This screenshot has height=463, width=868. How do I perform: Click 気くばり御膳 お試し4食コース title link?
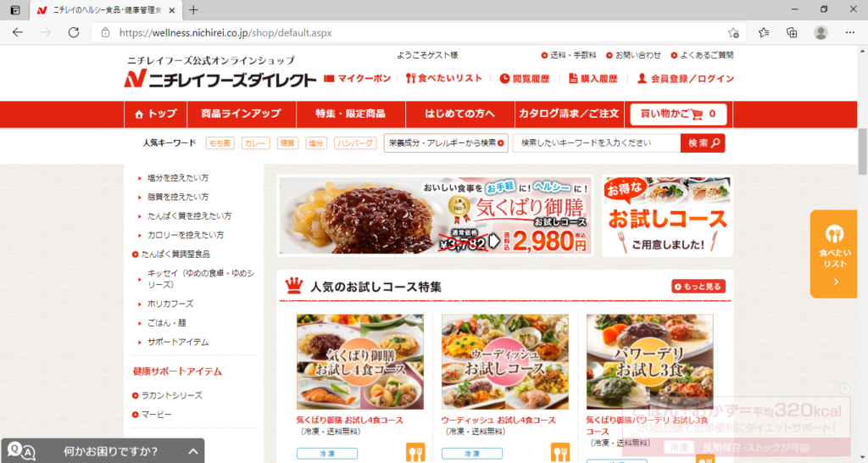[350, 421]
